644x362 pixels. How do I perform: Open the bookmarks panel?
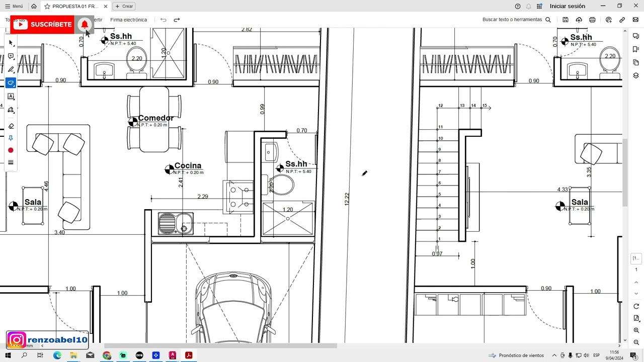click(x=636, y=49)
